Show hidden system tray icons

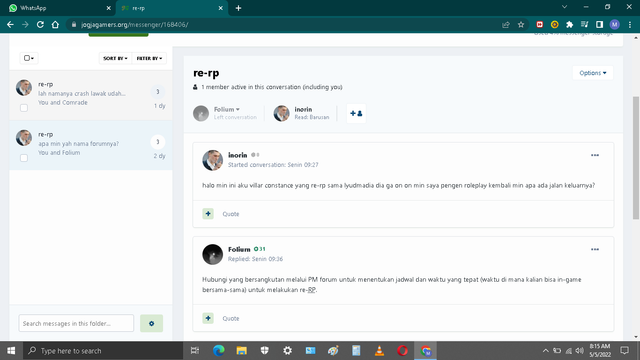tap(545, 351)
